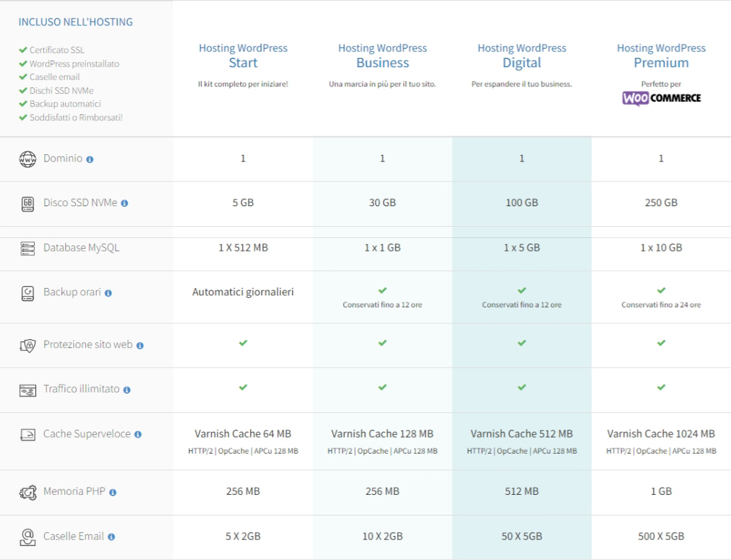The height and width of the screenshot is (560, 731).
Task: Click the Traffico illimitato icon
Action: coord(27,390)
